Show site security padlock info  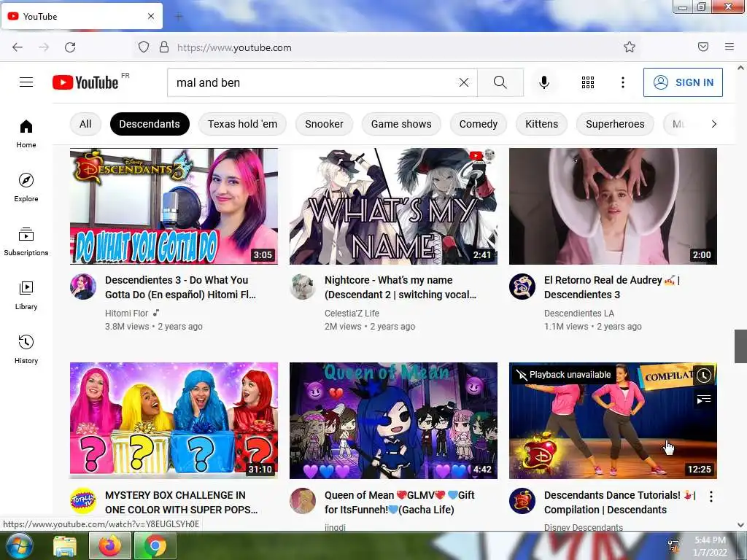click(164, 47)
